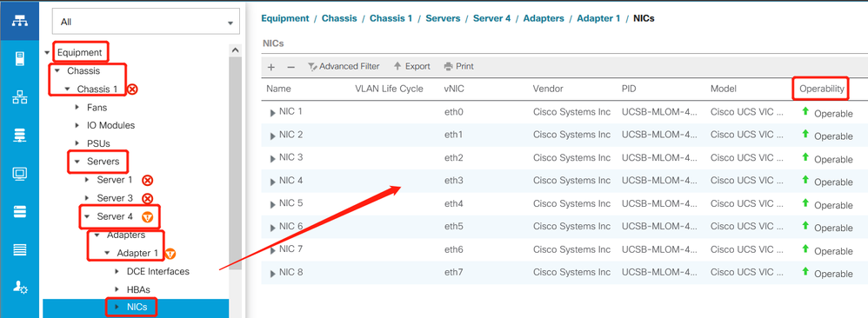Open the Equipment icon in sidebar
The width and height of the screenshot is (868, 318).
[x=19, y=21]
